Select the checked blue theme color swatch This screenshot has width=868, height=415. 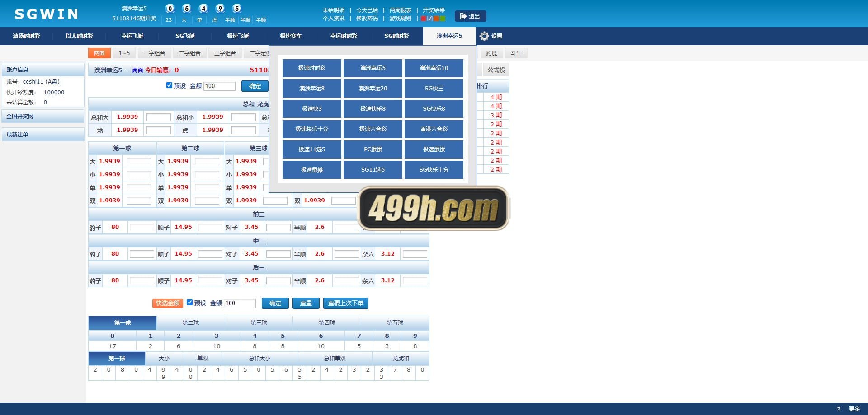(430, 19)
